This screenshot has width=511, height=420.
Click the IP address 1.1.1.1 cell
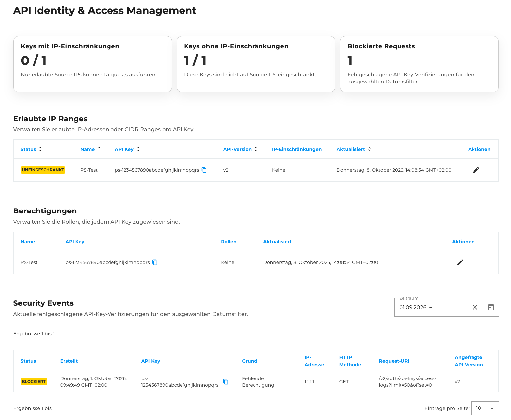(309, 382)
